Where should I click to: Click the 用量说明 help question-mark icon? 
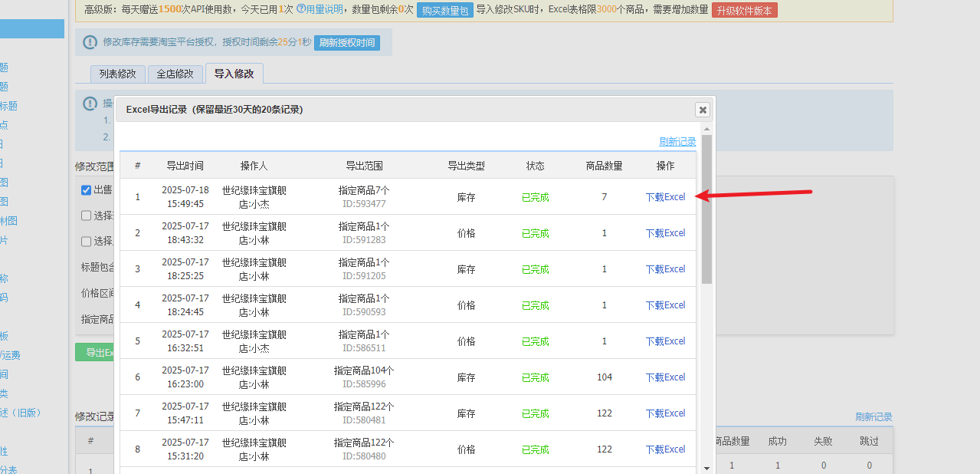(x=301, y=9)
